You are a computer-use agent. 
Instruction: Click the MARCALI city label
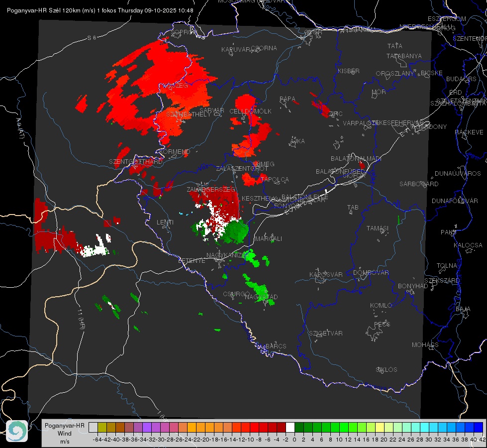tap(268, 239)
